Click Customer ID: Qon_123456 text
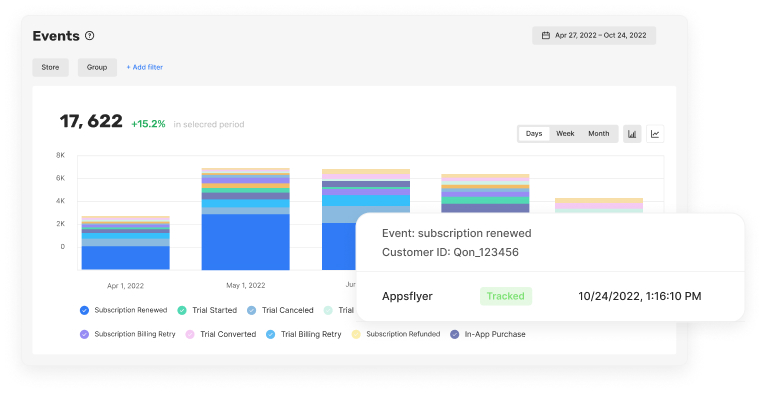This screenshot has width=763, height=393. pyautogui.click(x=450, y=252)
